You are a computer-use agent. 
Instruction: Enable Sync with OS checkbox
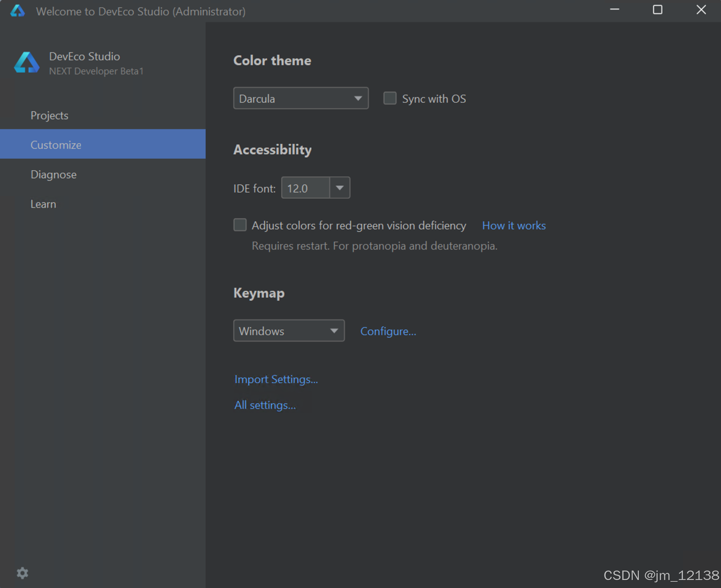tap(390, 98)
